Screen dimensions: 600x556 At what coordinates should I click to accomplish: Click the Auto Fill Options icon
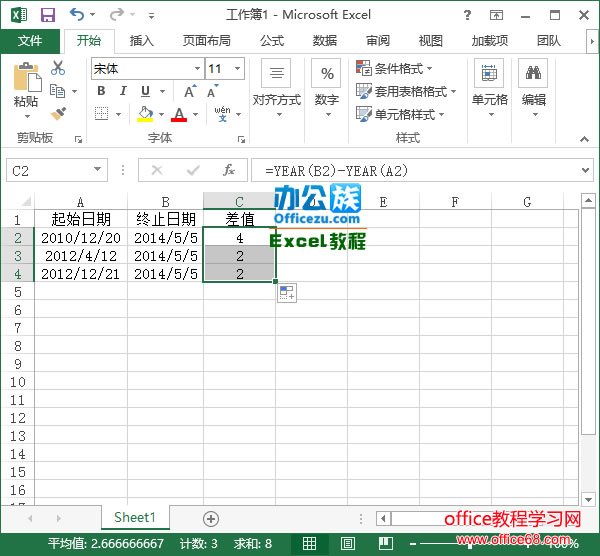pyautogui.click(x=287, y=293)
